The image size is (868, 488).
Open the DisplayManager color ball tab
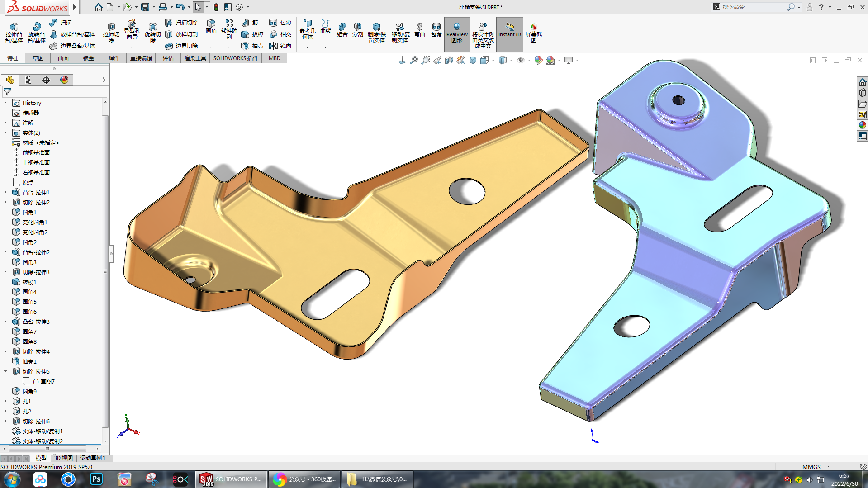[x=64, y=80]
